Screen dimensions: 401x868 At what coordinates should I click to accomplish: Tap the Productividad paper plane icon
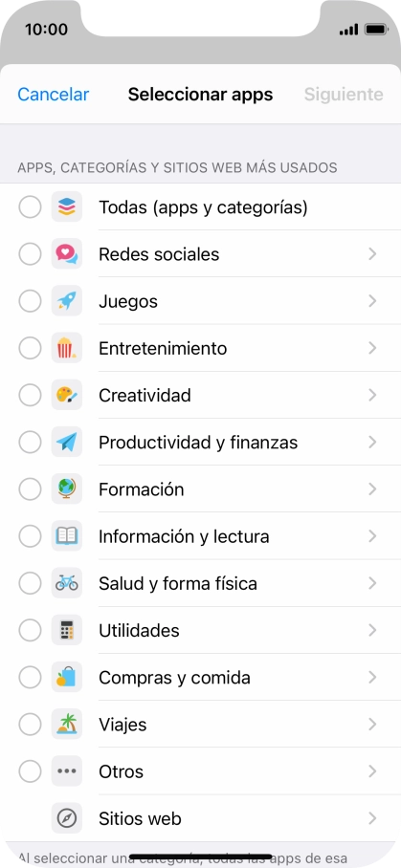pos(67,443)
